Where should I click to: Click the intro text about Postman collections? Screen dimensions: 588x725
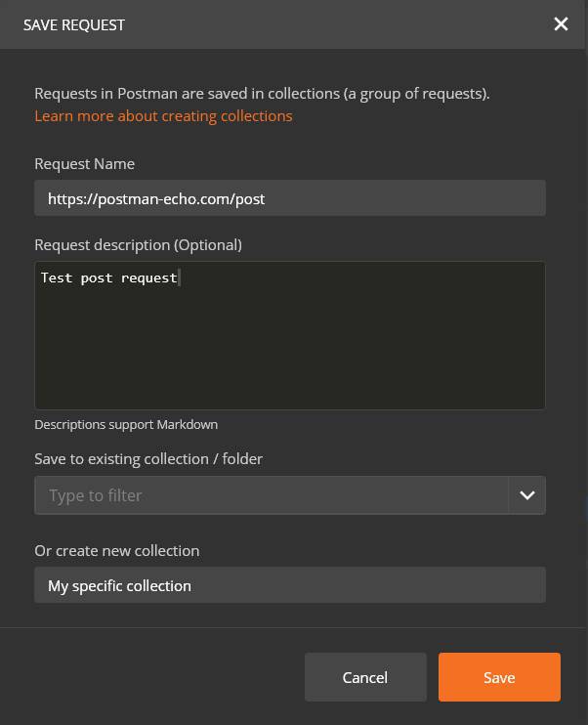tap(262, 94)
